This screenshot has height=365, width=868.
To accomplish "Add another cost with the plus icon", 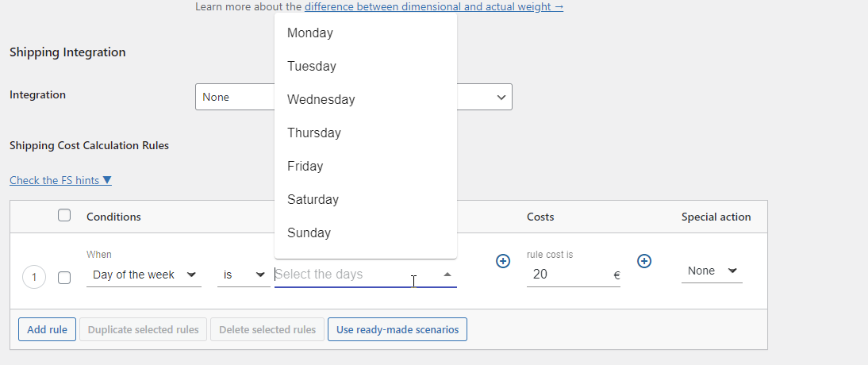I will (x=643, y=261).
